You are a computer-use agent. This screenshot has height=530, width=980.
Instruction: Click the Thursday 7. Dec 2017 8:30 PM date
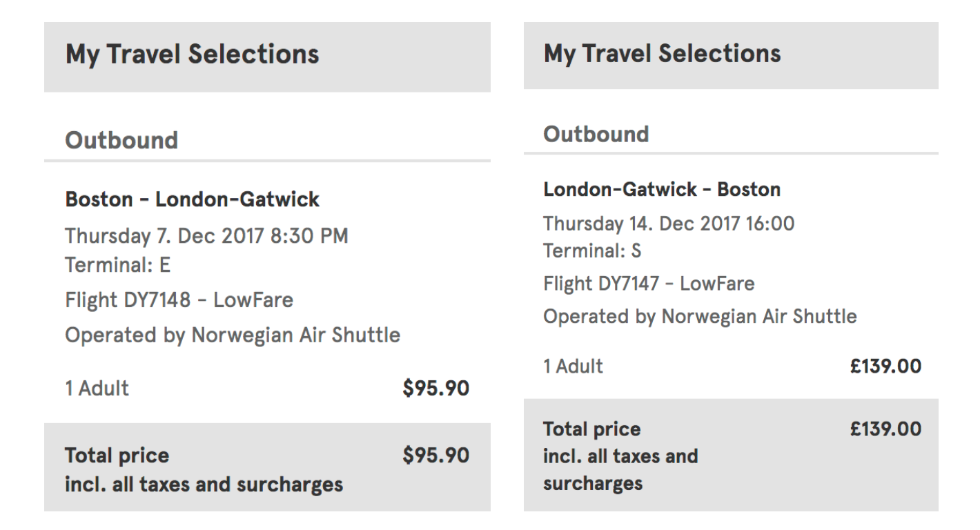(x=206, y=236)
